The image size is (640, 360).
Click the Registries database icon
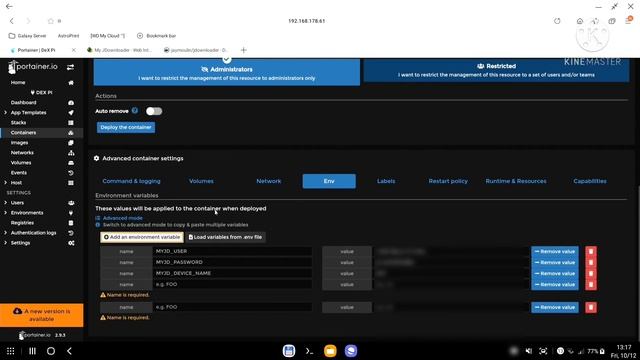[71, 223]
